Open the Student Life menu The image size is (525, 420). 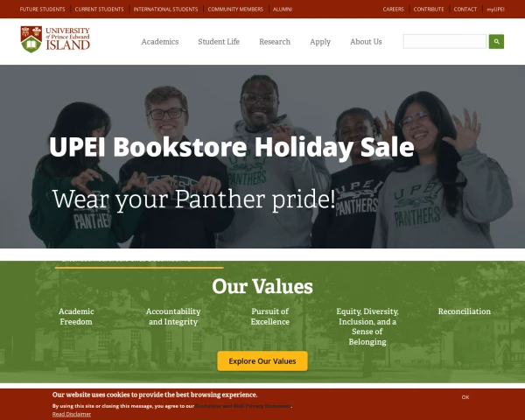tap(219, 41)
